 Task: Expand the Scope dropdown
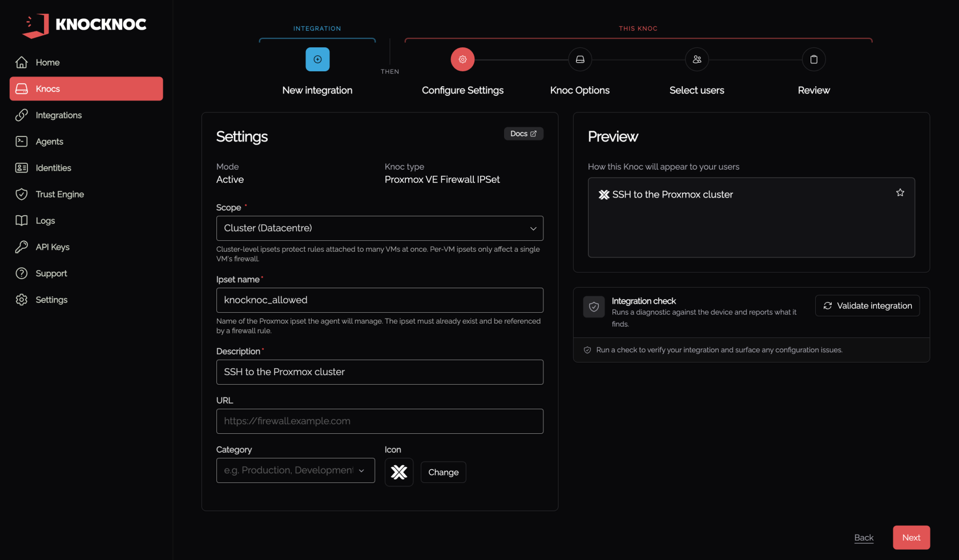coord(380,228)
